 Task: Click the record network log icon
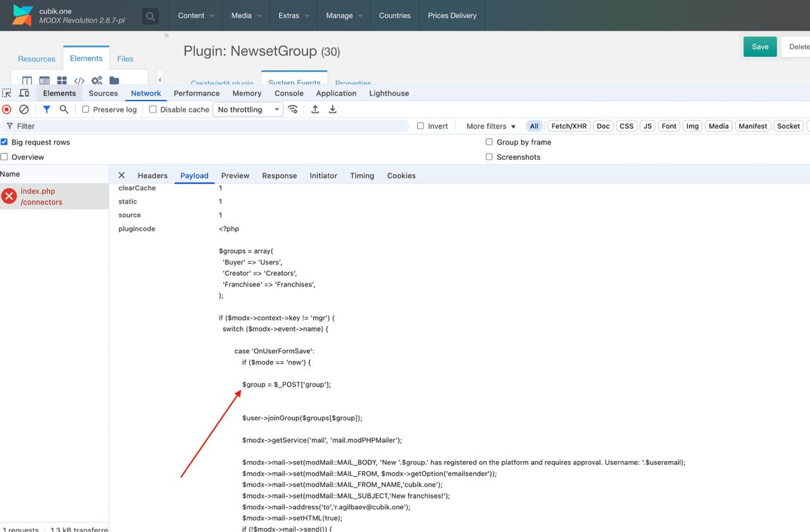7,109
